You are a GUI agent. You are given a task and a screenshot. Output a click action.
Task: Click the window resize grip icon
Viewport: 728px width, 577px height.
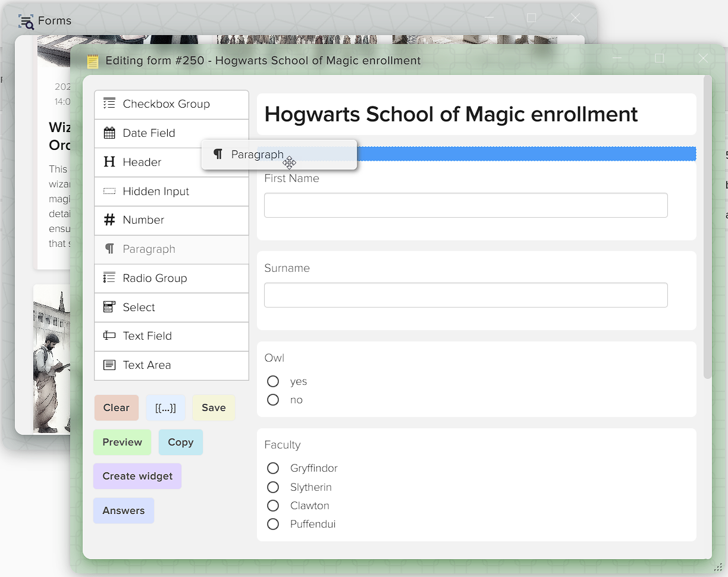pos(717,567)
